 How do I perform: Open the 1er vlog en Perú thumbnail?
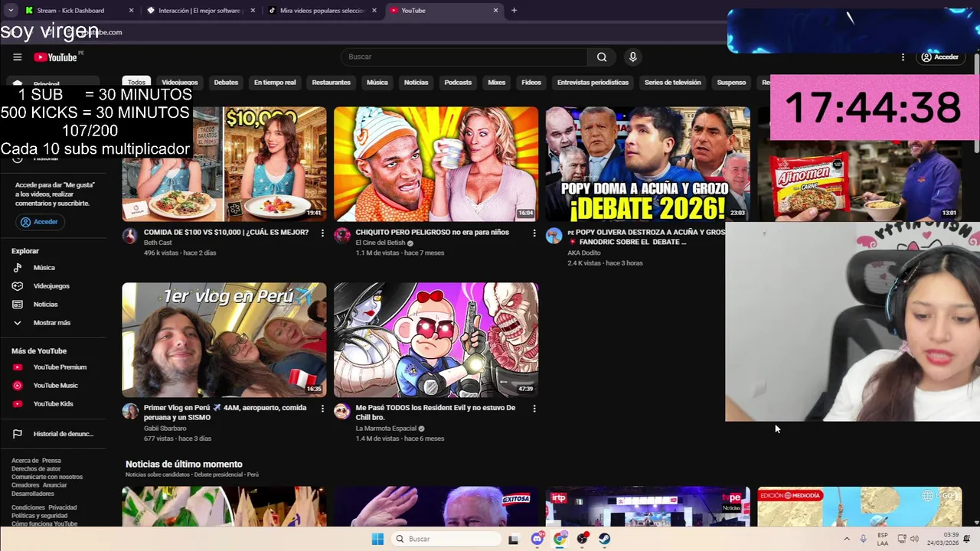224,340
